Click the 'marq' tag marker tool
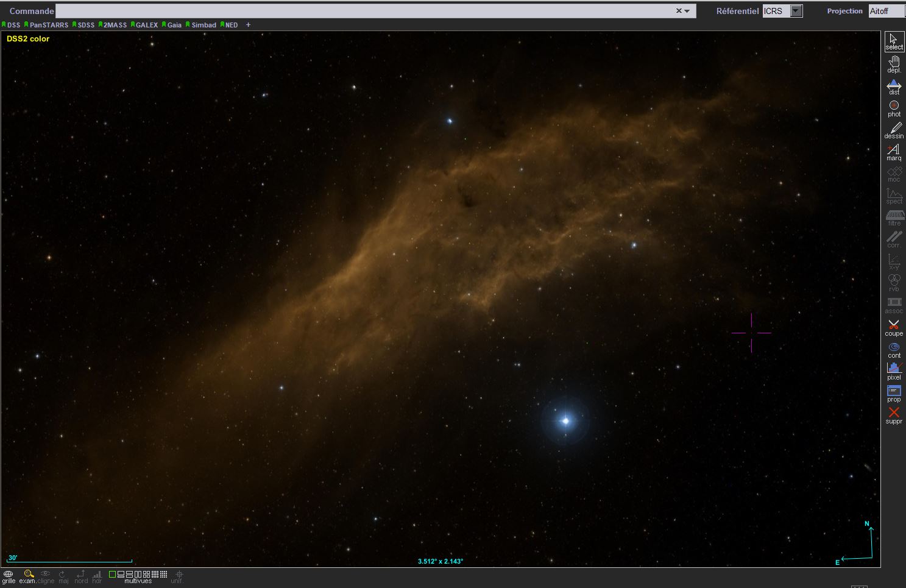Image resolution: width=906 pixels, height=588 pixels. tap(894, 152)
